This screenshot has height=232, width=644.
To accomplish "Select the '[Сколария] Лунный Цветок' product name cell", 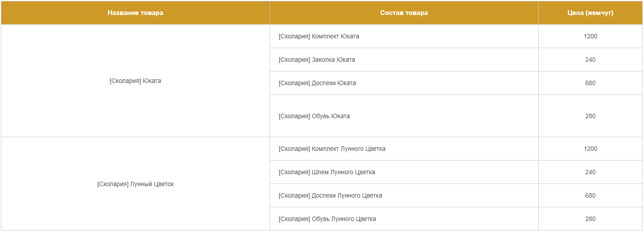I will pyautogui.click(x=135, y=184).
